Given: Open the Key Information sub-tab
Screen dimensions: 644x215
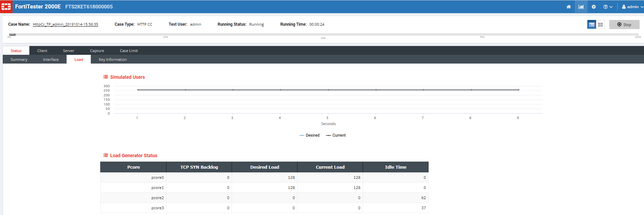Looking at the screenshot, I should click(113, 59).
